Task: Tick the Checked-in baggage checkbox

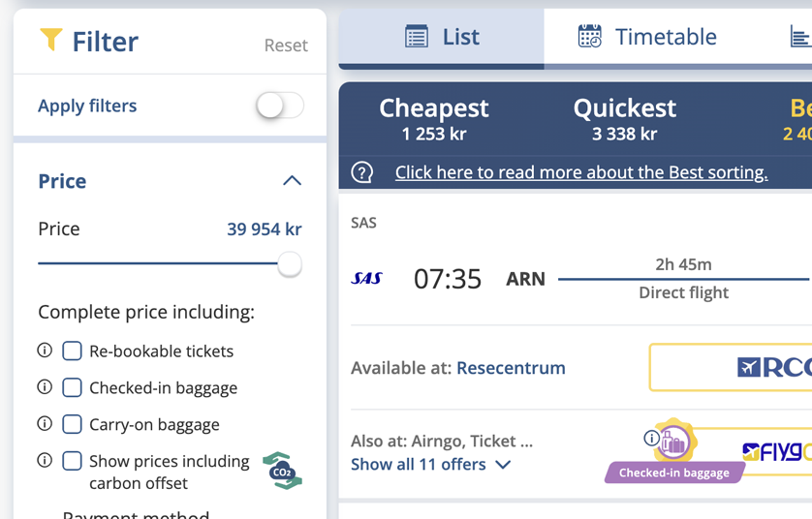Action: [x=73, y=387]
